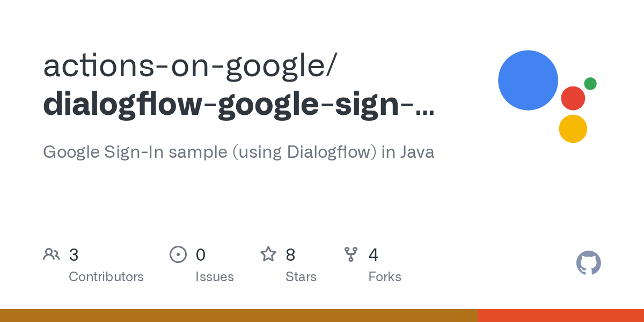This screenshot has width=644, height=322.
Task: Click the GitHub Octocat logo
Action: [588, 263]
